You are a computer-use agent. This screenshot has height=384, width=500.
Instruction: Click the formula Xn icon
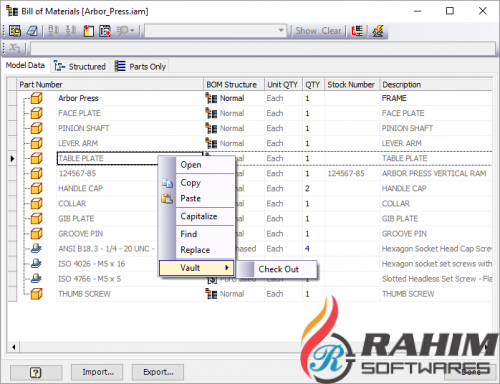15,48
